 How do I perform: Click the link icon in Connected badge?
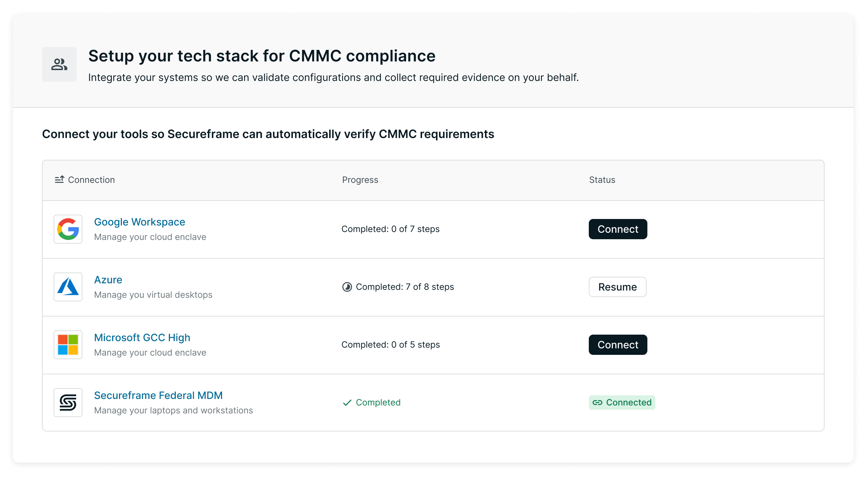coord(597,403)
